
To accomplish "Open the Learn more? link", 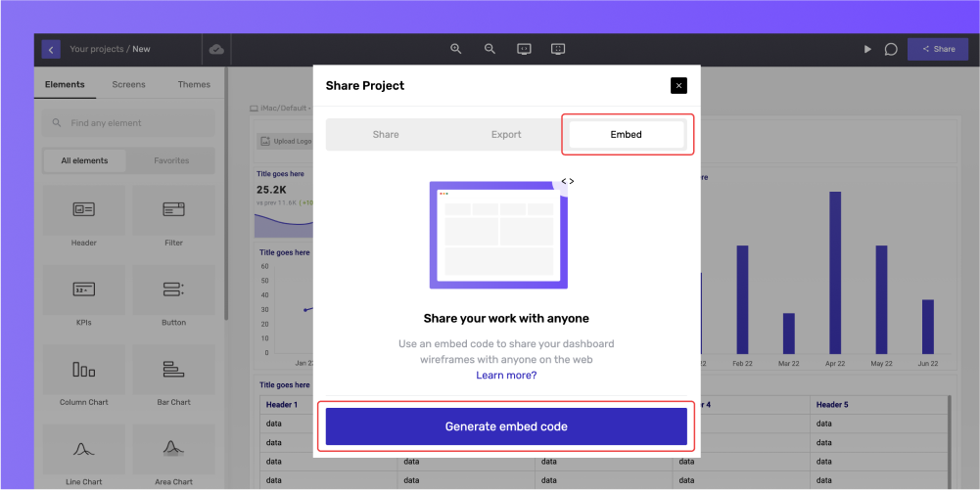I will [x=506, y=376].
